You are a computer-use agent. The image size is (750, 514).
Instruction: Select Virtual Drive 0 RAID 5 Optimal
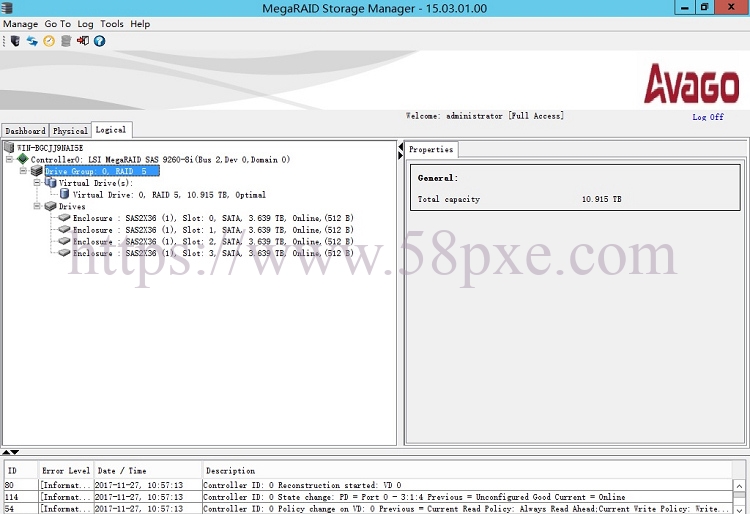(x=169, y=195)
